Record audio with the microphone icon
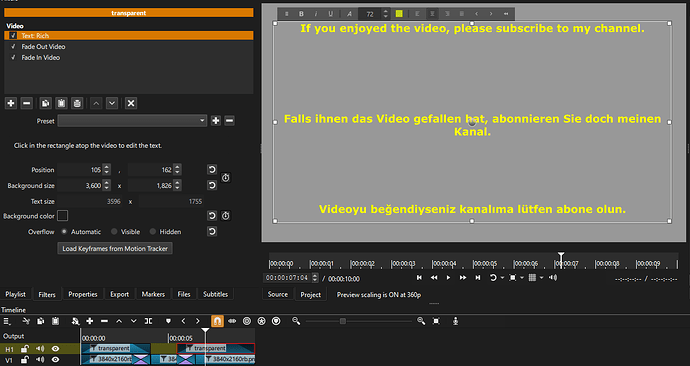 tap(455, 321)
